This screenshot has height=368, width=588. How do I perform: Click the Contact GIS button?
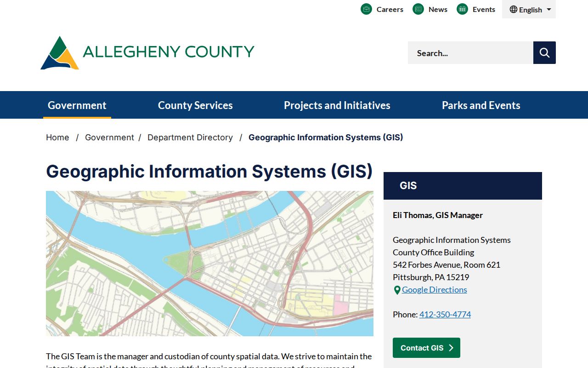pos(426,348)
